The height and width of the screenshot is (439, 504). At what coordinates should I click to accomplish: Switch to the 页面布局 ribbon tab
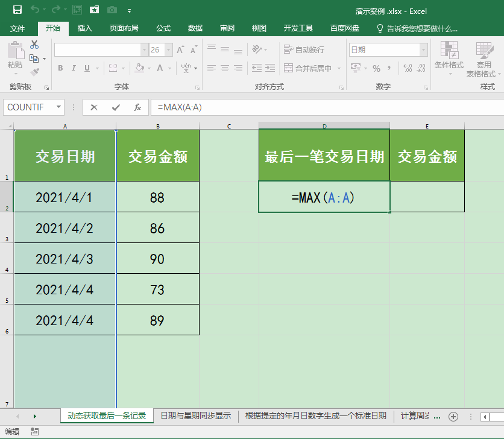pos(124,28)
